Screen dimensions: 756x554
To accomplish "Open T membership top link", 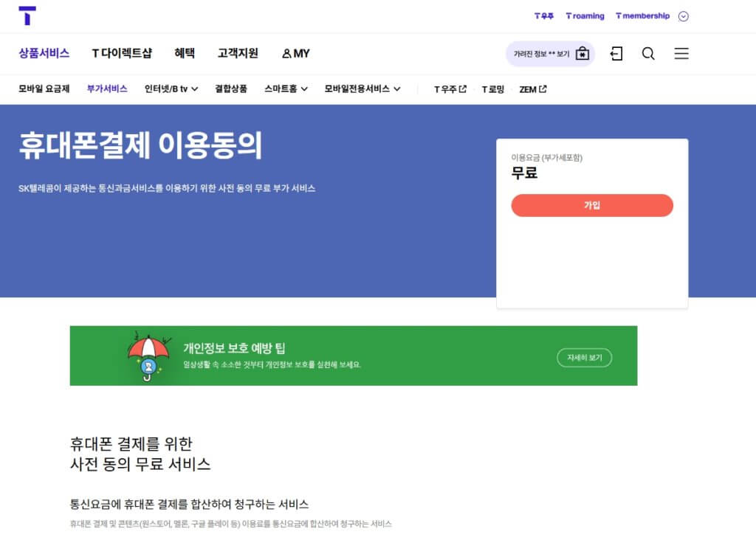I will (x=642, y=16).
